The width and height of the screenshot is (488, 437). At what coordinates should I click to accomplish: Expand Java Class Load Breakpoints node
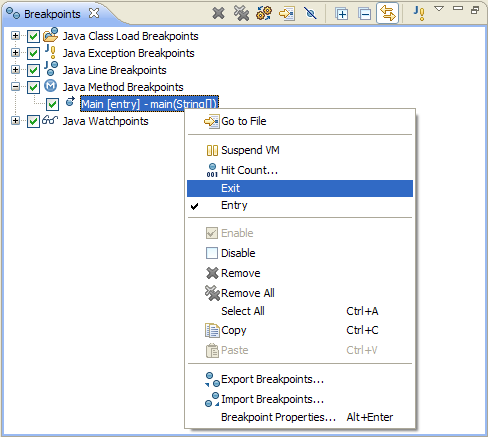point(15,35)
